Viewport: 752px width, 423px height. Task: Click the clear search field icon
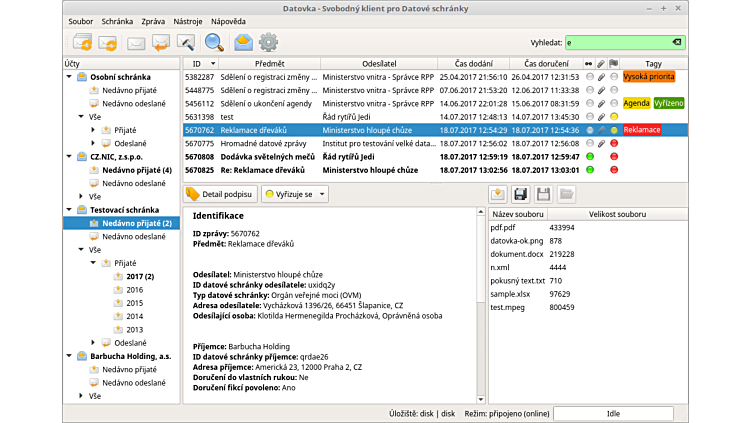(x=676, y=43)
